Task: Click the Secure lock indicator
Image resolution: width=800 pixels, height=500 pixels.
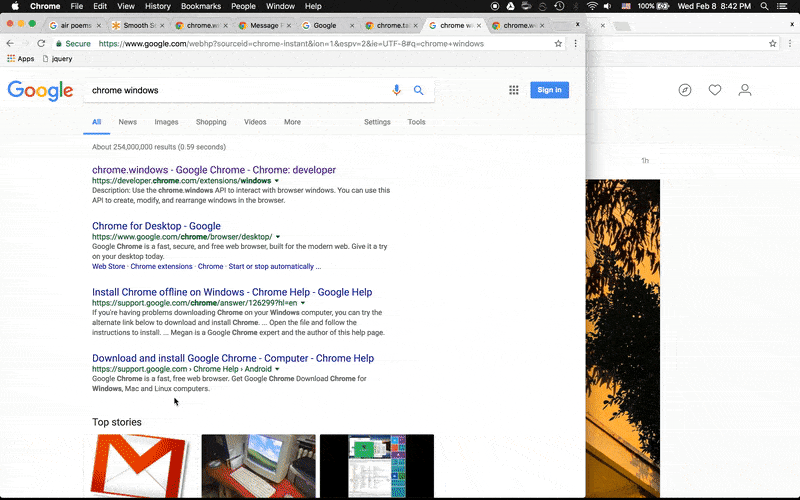Action: point(73,43)
